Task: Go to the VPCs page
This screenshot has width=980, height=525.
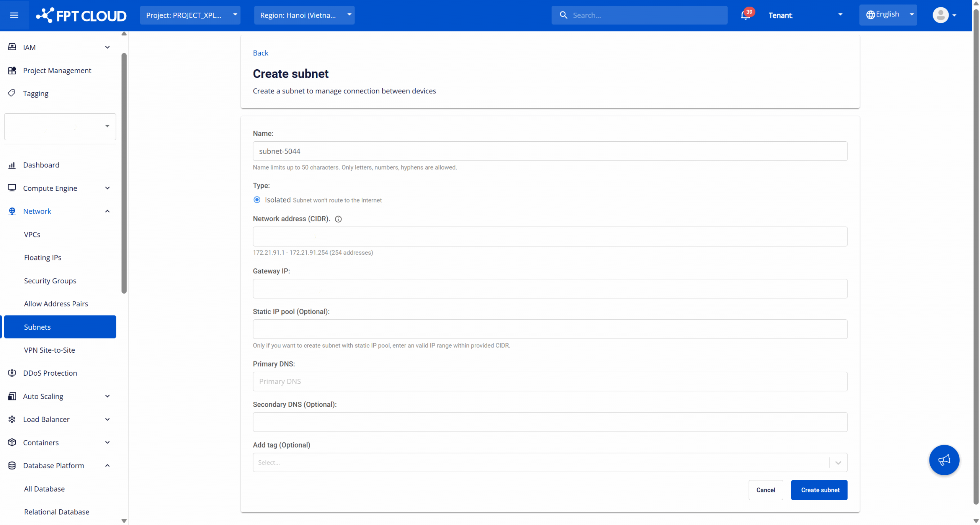Action: tap(32, 234)
